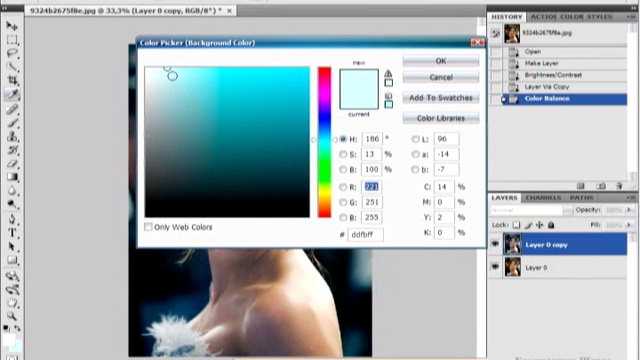
Task: Delete current state trash icon in History
Action: (x=619, y=186)
